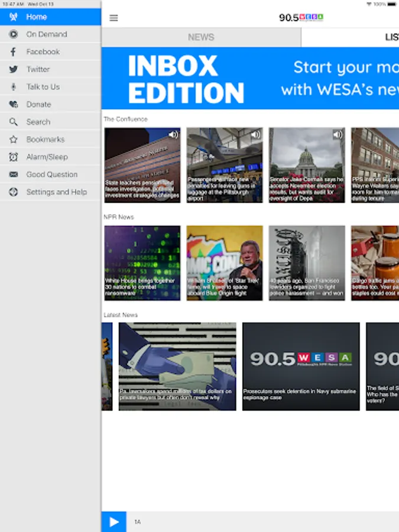
Task: Open the partially visible 'The field of' story
Action: pyautogui.click(x=382, y=366)
